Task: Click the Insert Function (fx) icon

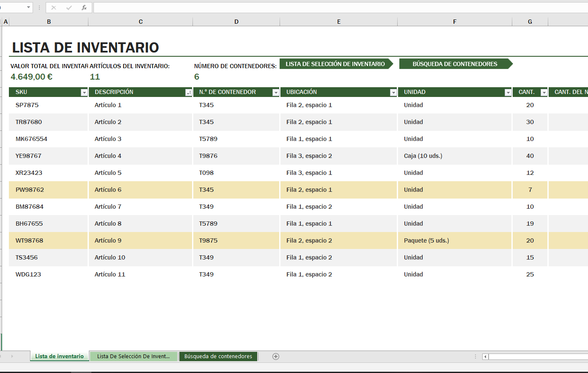Action: (x=84, y=7)
